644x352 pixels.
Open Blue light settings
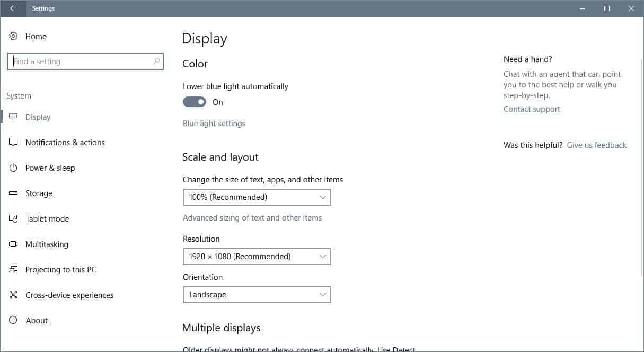pyautogui.click(x=214, y=123)
